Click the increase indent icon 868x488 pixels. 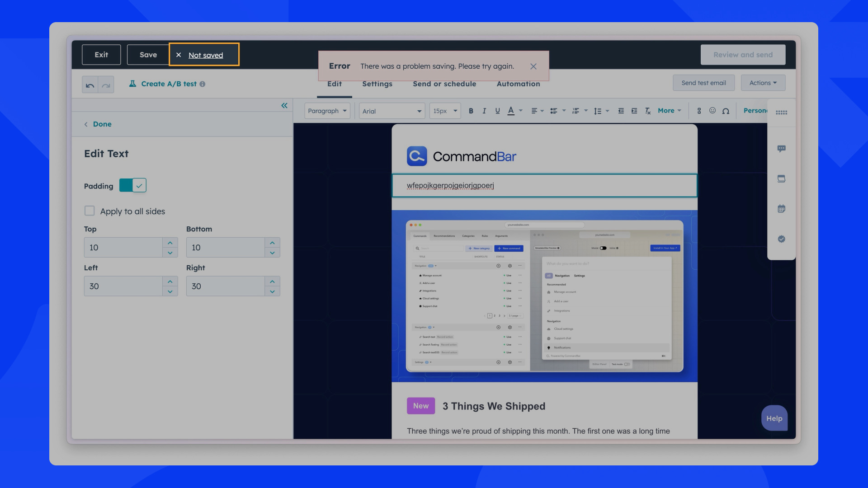(634, 111)
